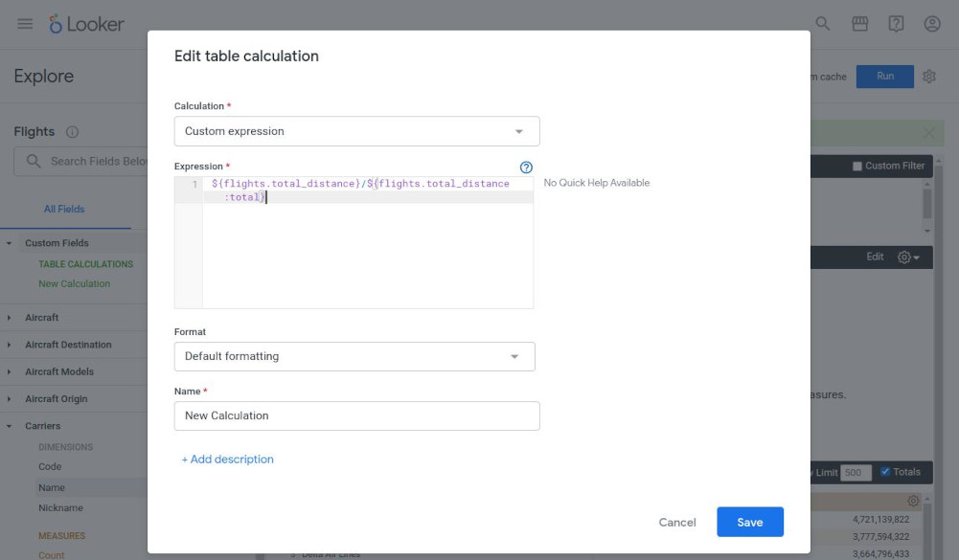
Task: Select the Name dimension under Carriers
Action: 52,488
